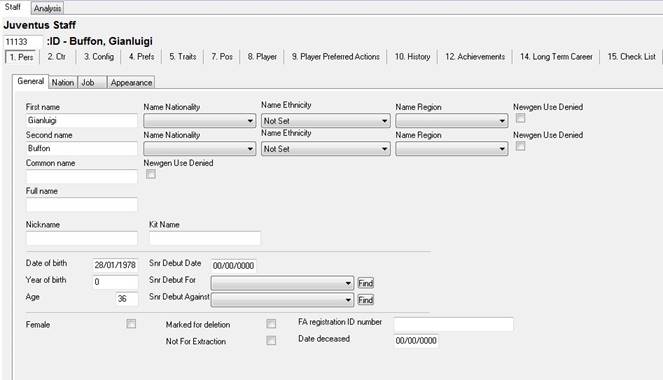Click the Kit Name input field
663x380 pixels.
click(x=205, y=238)
